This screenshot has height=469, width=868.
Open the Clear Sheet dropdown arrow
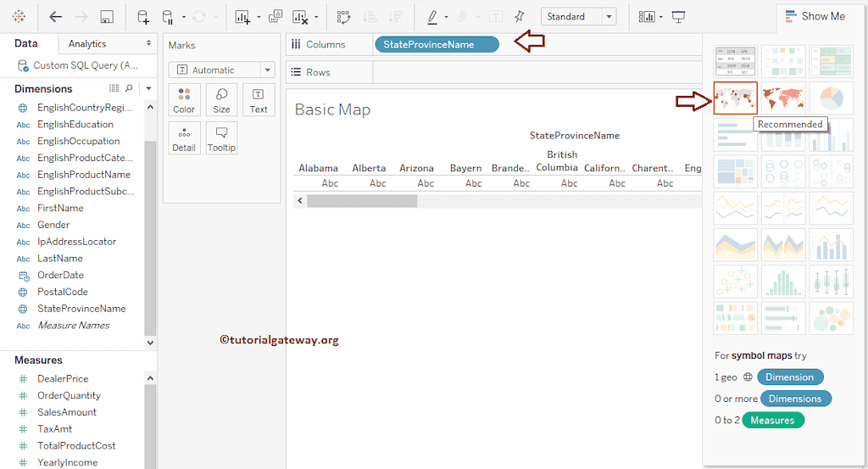point(316,17)
